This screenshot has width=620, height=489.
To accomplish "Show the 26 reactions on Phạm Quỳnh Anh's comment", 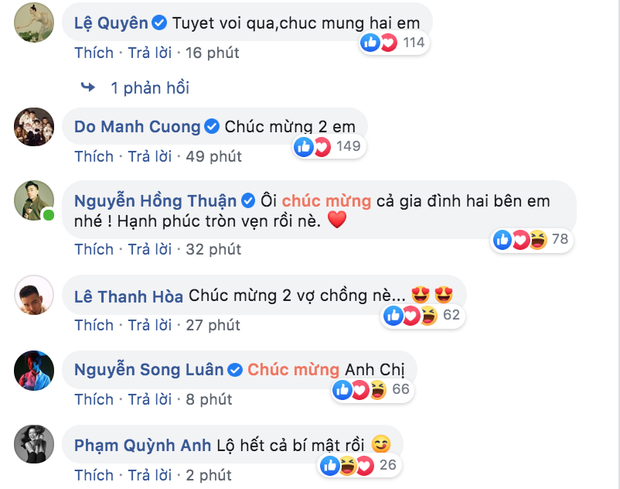I will (x=356, y=464).
